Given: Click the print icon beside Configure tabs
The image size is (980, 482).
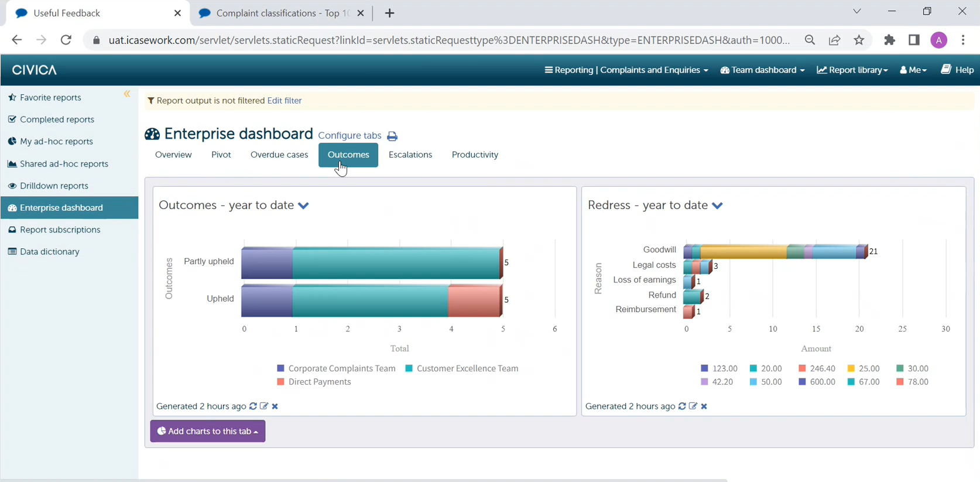Looking at the screenshot, I should click(x=392, y=136).
